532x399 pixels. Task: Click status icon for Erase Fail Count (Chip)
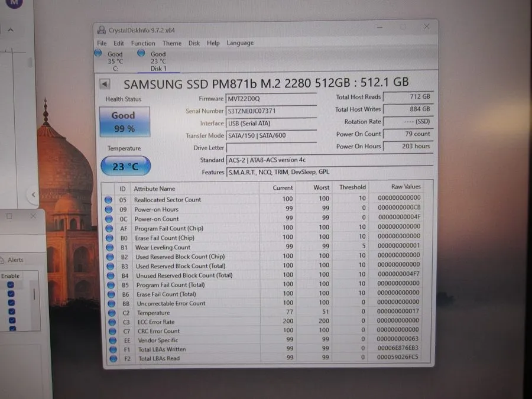[109, 238]
